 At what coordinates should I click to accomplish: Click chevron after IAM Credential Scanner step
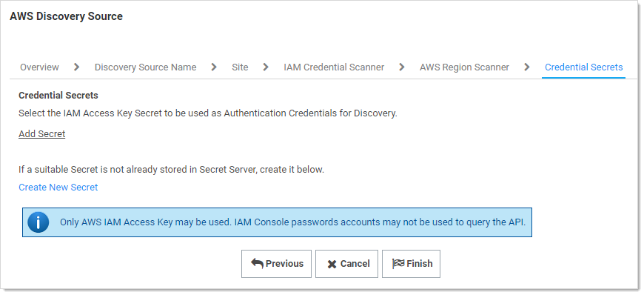click(x=402, y=67)
